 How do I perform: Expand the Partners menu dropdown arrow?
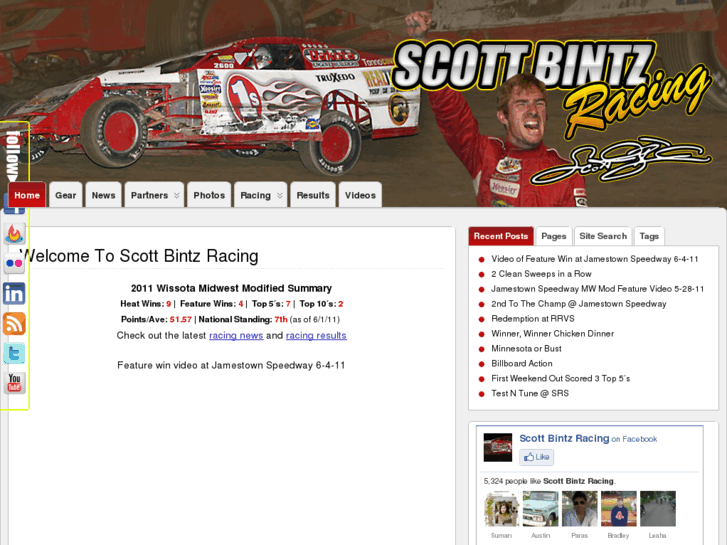[x=177, y=196]
